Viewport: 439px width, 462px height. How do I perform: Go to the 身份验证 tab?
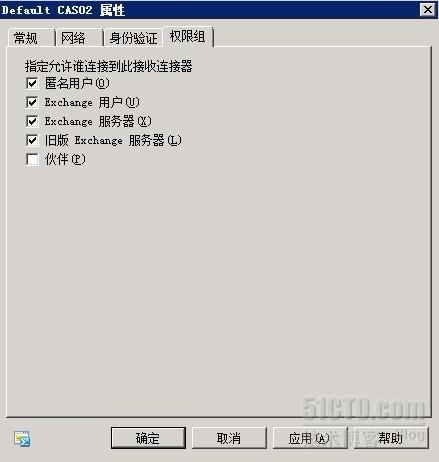point(133,38)
